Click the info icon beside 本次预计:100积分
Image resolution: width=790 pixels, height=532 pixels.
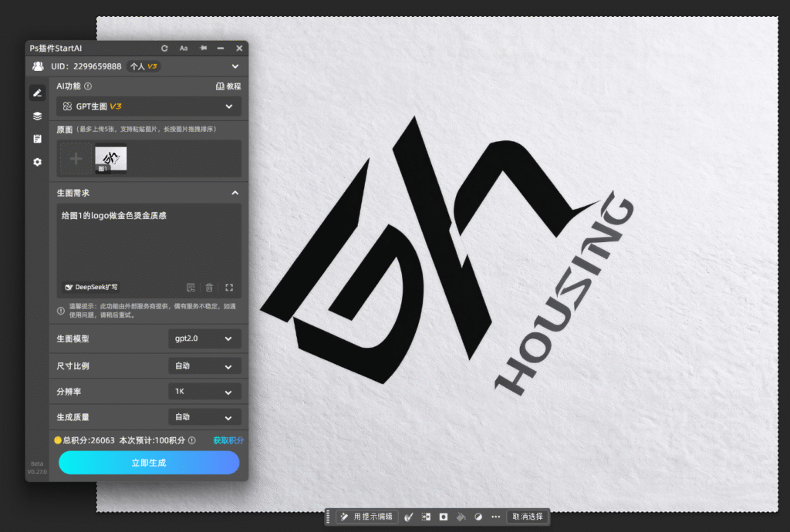(192, 440)
